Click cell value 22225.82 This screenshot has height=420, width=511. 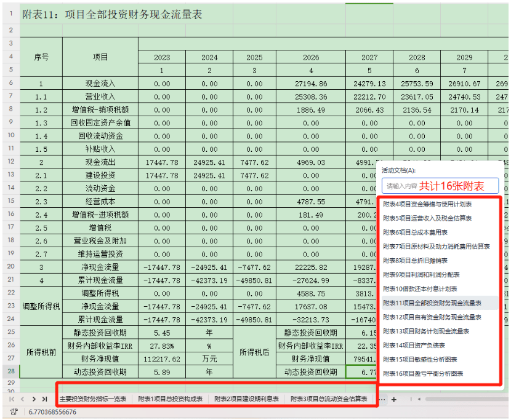(x=311, y=267)
